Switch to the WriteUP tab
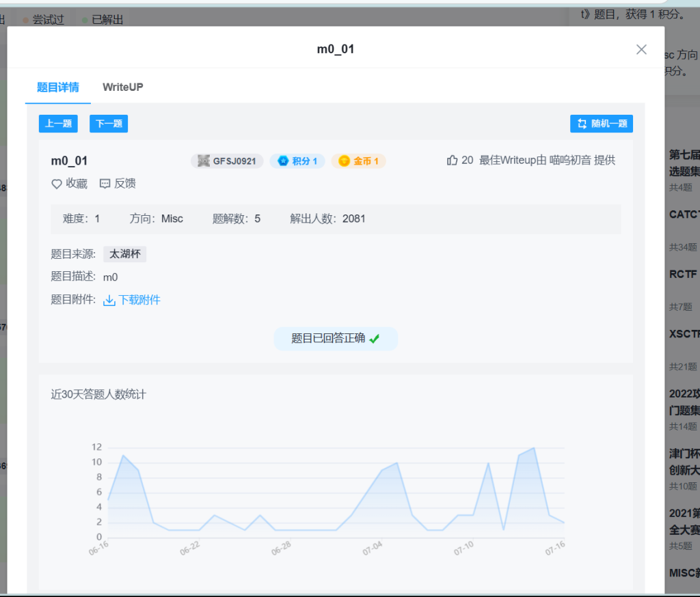The width and height of the screenshot is (700, 597). click(122, 87)
